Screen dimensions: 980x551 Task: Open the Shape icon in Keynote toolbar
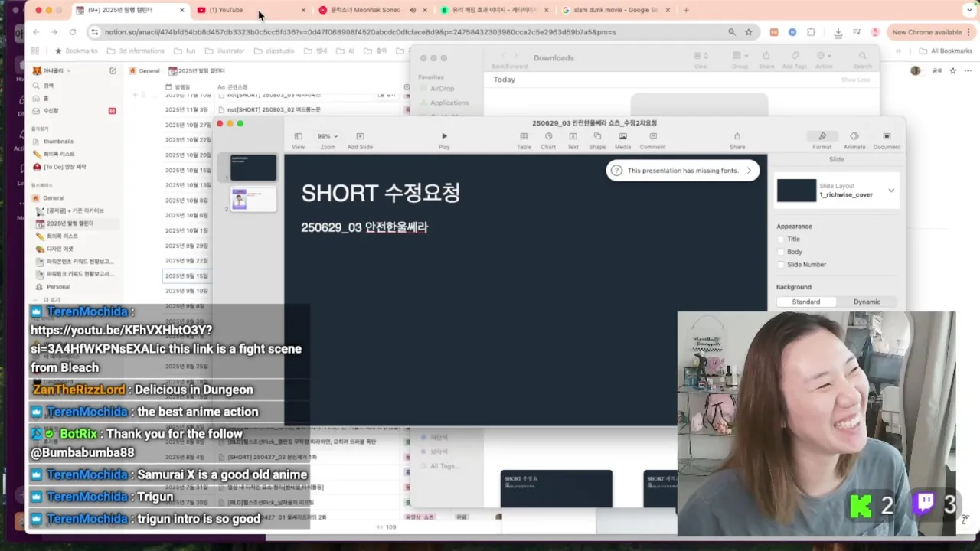tap(597, 136)
